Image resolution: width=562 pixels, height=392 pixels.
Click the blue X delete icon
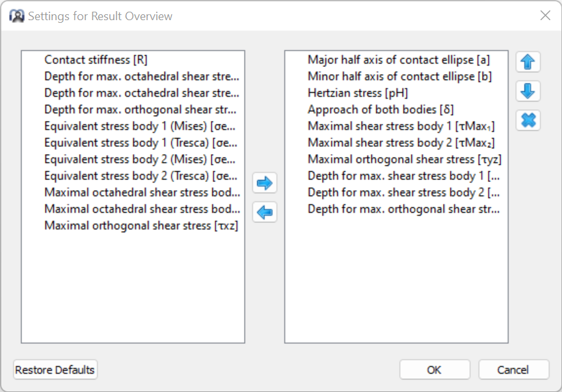528,120
